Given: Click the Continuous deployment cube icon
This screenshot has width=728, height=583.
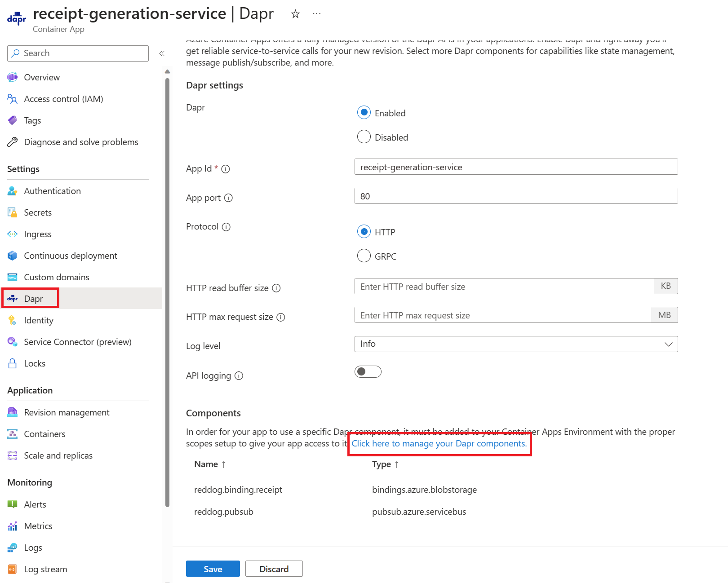Looking at the screenshot, I should 13,256.
